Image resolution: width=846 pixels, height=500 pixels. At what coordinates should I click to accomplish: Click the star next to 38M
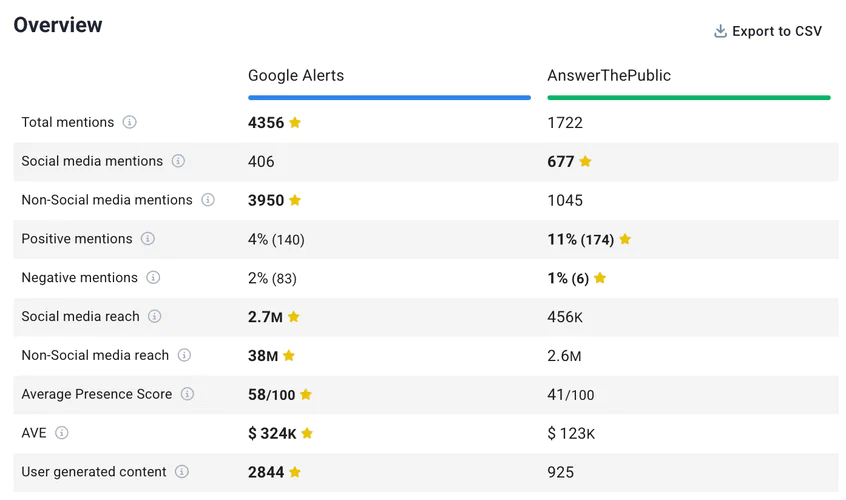tap(289, 355)
